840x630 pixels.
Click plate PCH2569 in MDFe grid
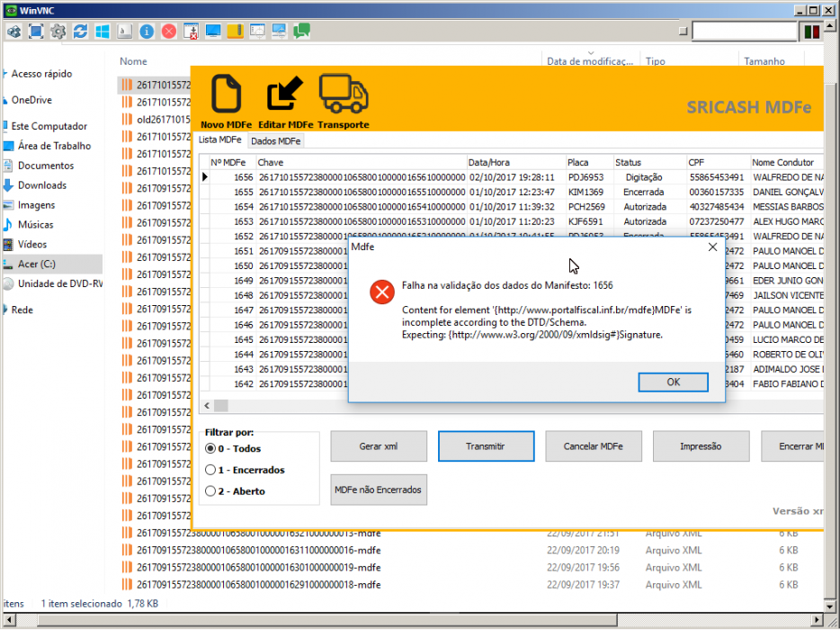[x=586, y=207]
